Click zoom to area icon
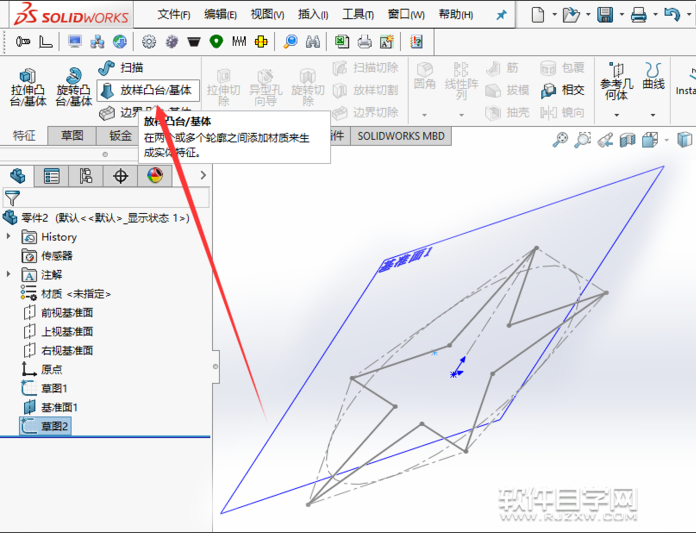The width and height of the screenshot is (696, 533). 583,140
